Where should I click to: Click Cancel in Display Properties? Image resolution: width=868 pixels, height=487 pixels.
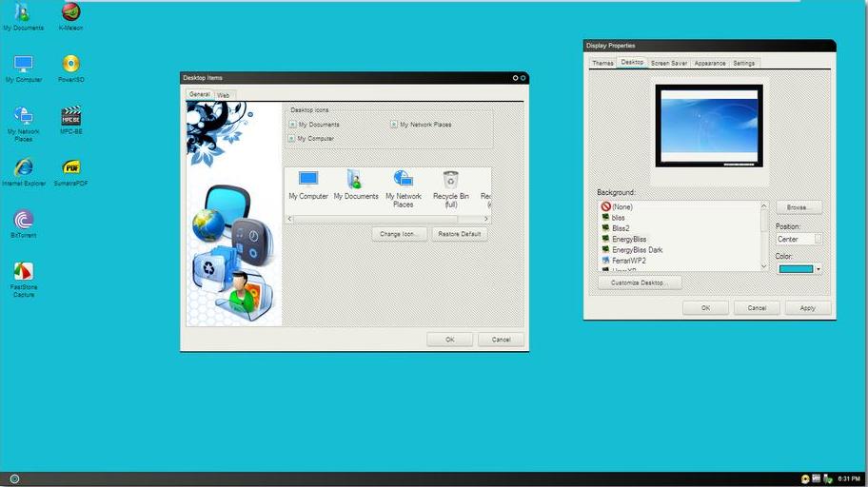[757, 308]
